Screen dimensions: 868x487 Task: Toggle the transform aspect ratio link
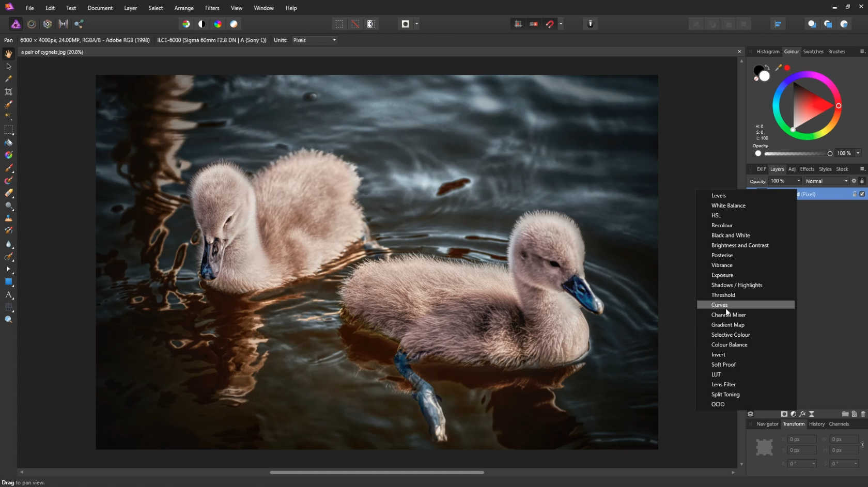(x=862, y=445)
